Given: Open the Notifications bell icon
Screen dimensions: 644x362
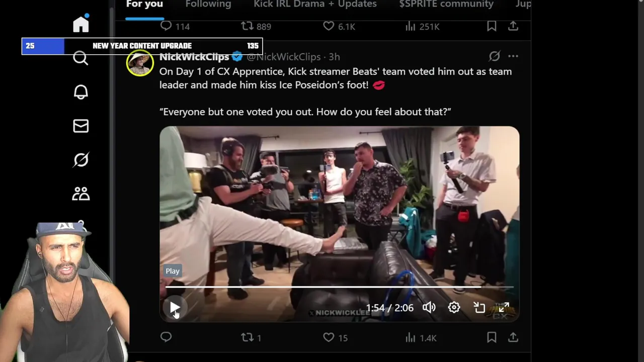Looking at the screenshot, I should [81, 92].
